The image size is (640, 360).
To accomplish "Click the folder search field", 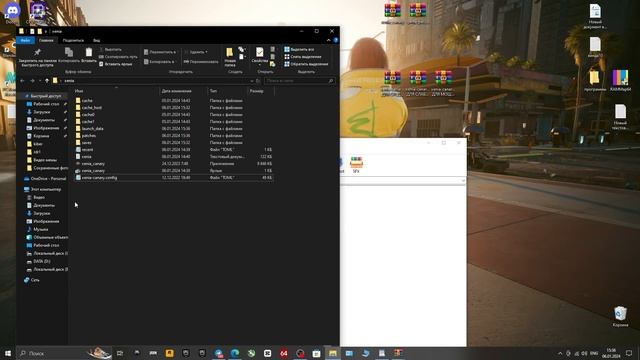I will point(299,81).
